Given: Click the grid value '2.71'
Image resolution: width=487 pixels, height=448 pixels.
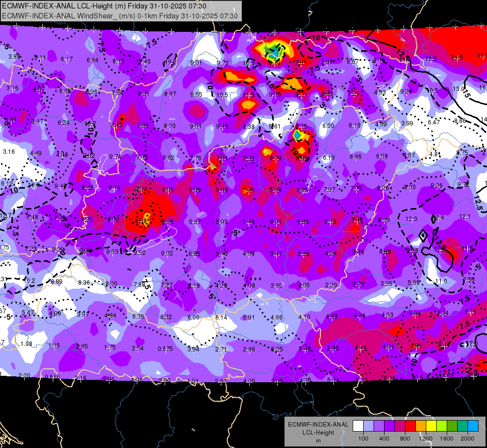Looking at the screenshot, I should coord(221,349).
